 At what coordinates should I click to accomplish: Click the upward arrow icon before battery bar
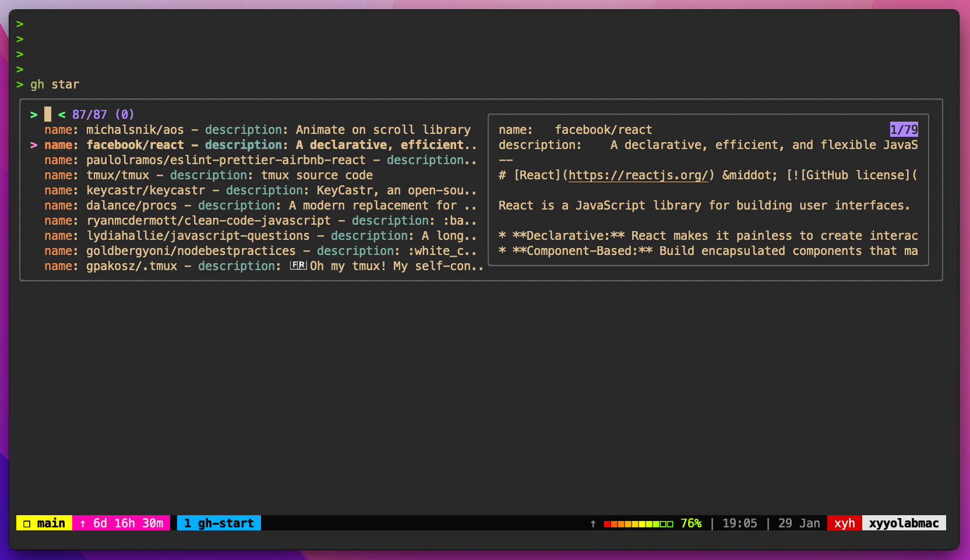coord(593,524)
